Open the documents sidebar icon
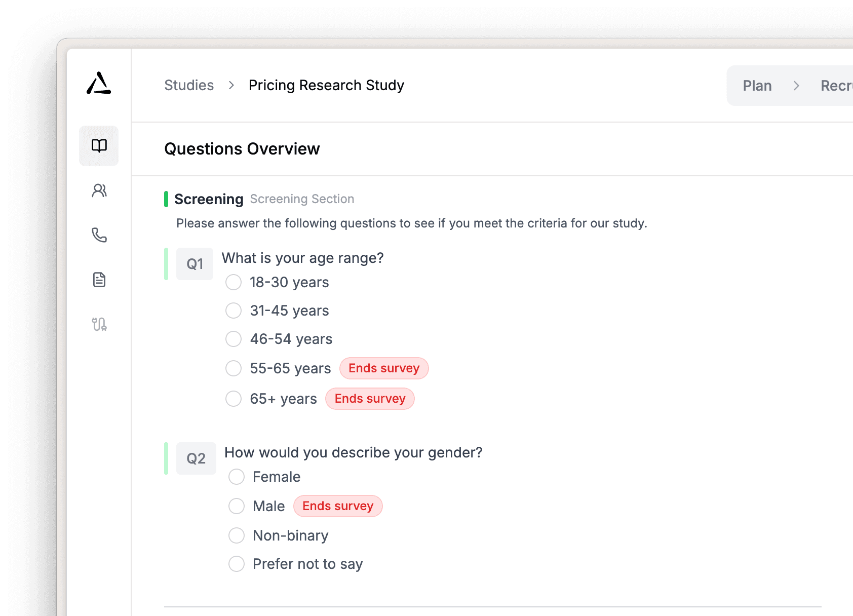853x616 pixels. [x=99, y=280]
